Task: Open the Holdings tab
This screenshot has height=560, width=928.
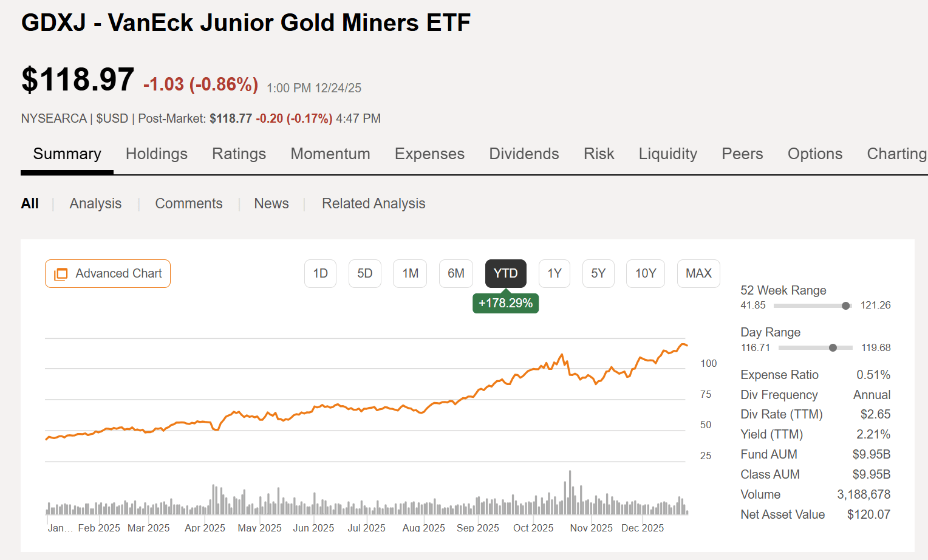Action: tap(156, 154)
